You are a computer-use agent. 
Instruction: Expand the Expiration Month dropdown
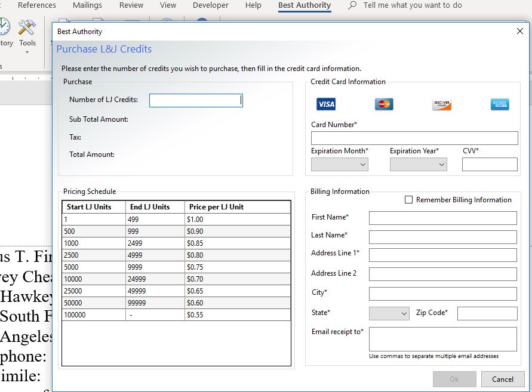(x=339, y=165)
